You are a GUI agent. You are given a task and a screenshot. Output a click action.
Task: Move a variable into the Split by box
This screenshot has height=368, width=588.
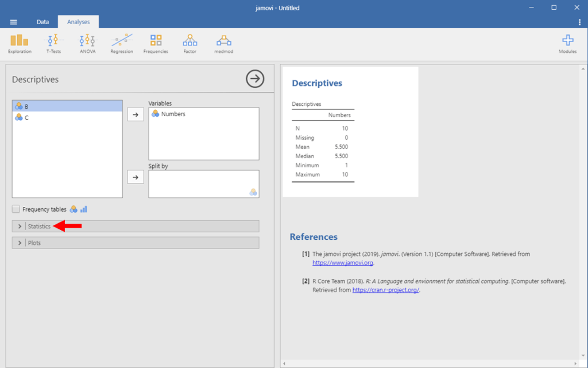[x=135, y=177]
